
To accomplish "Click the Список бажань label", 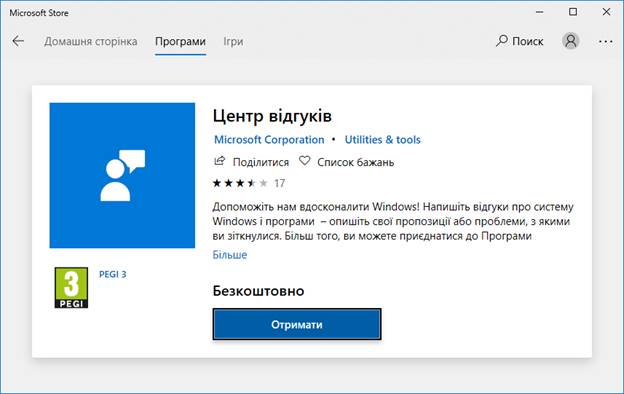I will (355, 162).
